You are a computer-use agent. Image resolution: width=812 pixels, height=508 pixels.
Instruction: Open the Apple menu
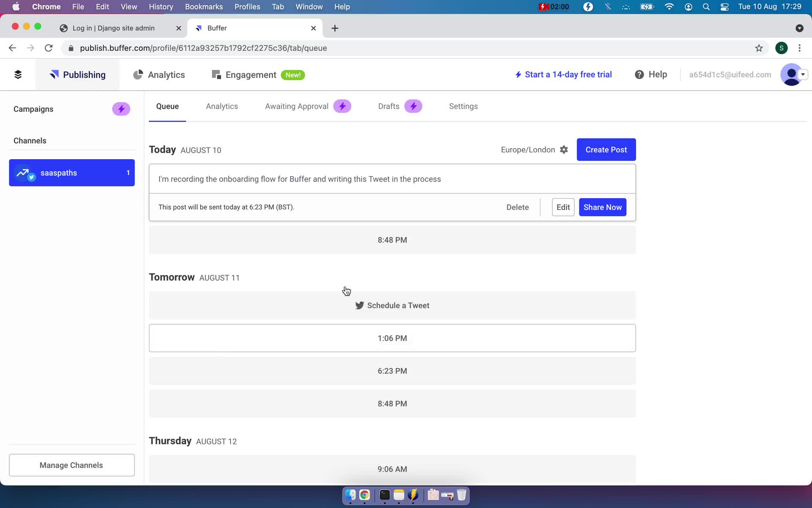(x=16, y=7)
